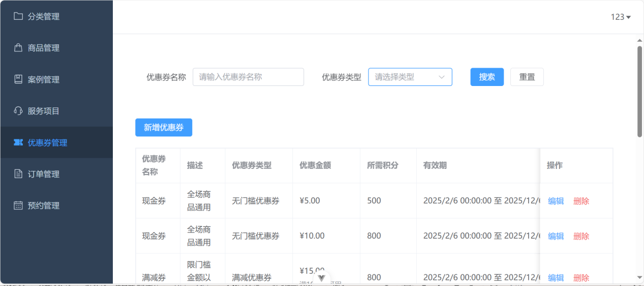The width and height of the screenshot is (644, 286).
Task: Open the 123 user dropdown
Action: 621,17
